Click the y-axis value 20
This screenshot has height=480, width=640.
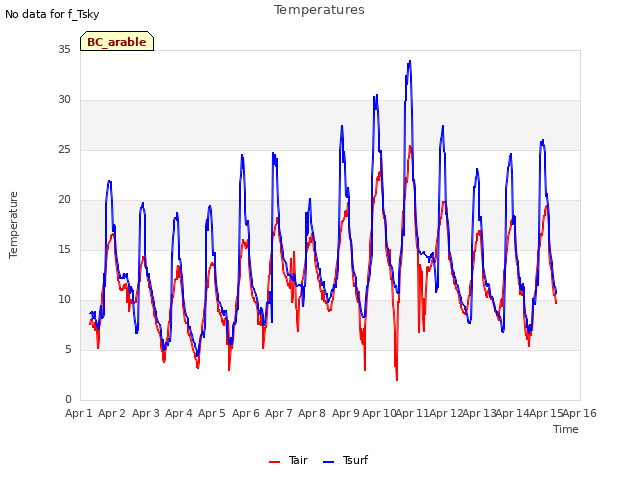tap(64, 200)
